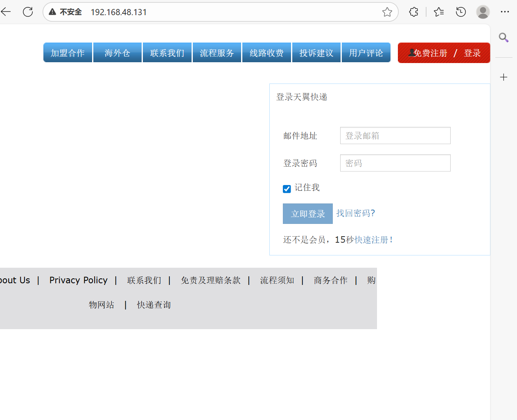Open the 流程服务 navigation tab
The image size is (517, 420).
[x=217, y=53]
